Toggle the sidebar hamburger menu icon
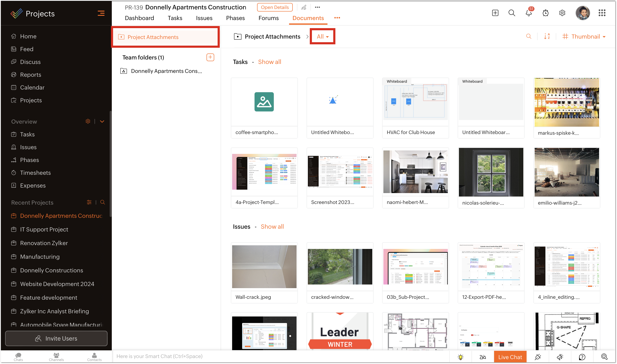617x364 pixels. pos(101,13)
